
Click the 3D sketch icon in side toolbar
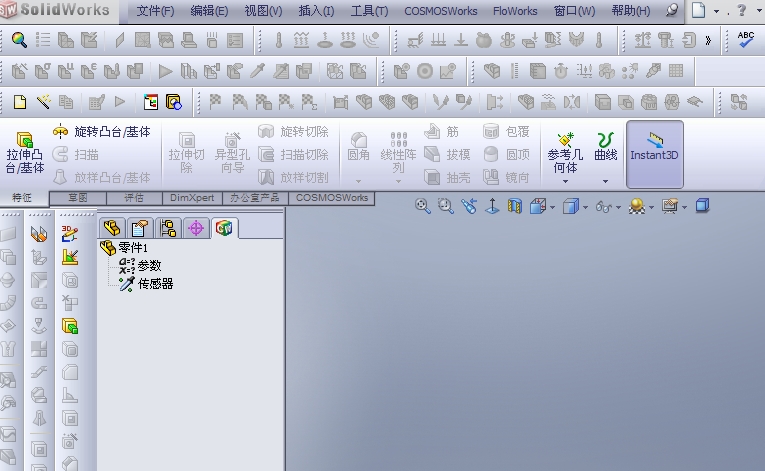70,234
